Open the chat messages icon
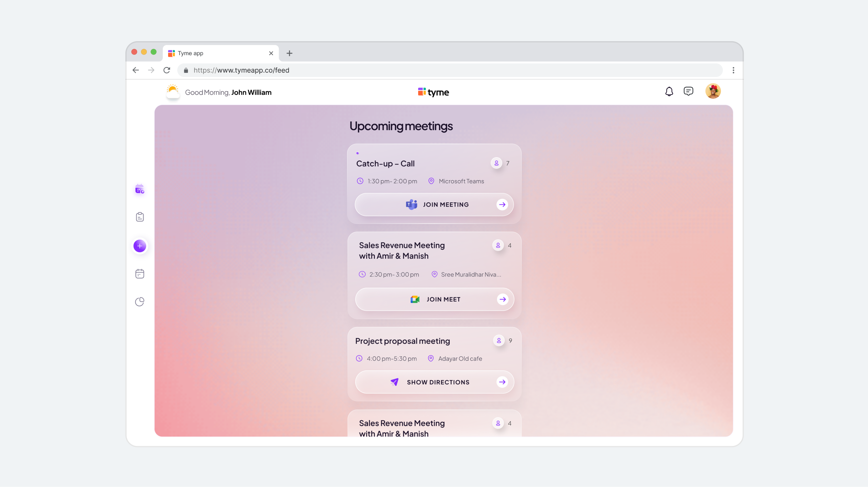 click(x=688, y=91)
